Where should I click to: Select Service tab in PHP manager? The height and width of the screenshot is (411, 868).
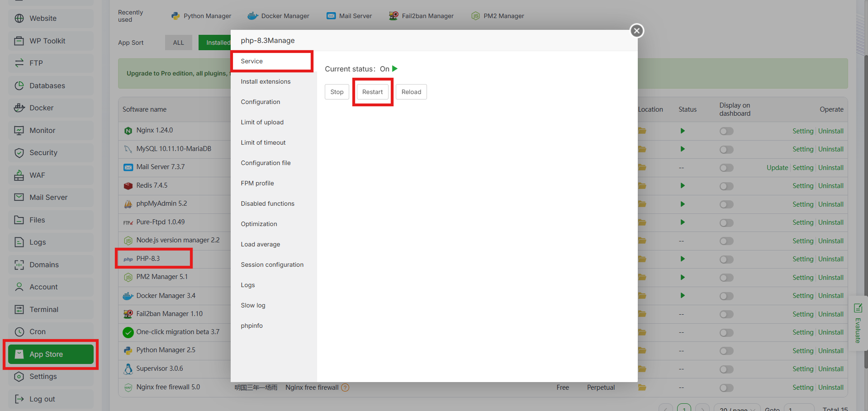click(272, 61)
